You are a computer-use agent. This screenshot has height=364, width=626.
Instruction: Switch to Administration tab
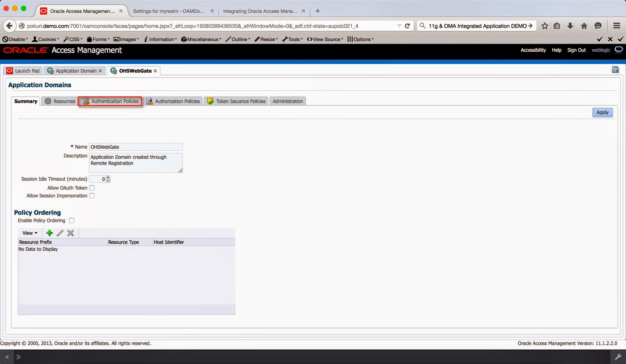288,101
